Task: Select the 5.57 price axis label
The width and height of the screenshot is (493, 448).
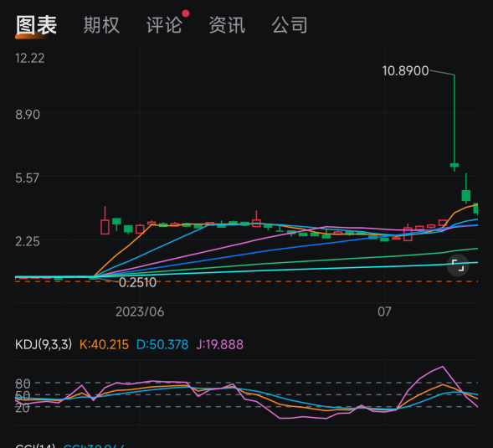Action: [27, 178]
